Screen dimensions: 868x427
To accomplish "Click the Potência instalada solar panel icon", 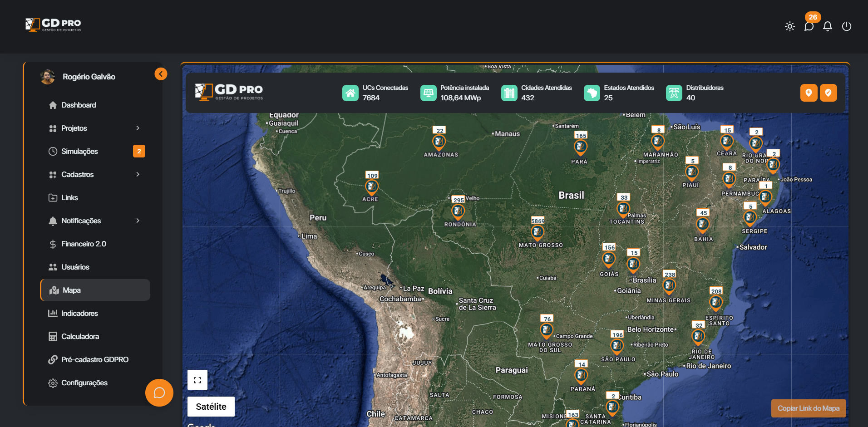I will (x=429, y=93).
